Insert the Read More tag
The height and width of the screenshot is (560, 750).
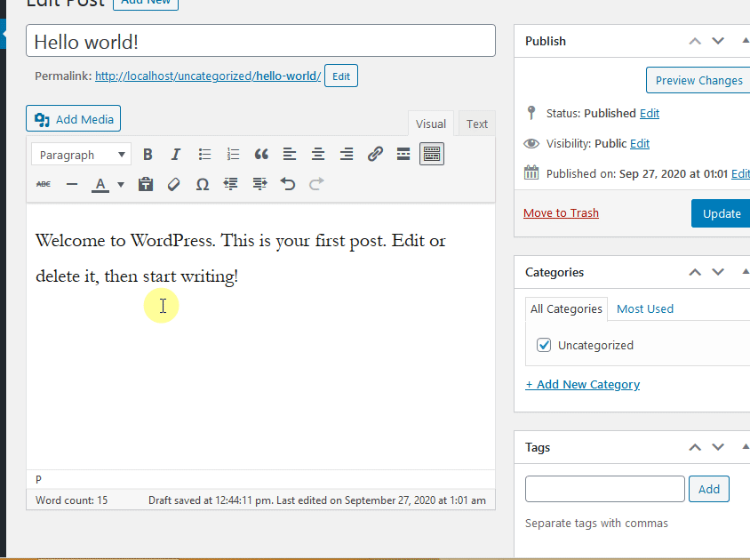pyautogui.click(x=403, y=154)
